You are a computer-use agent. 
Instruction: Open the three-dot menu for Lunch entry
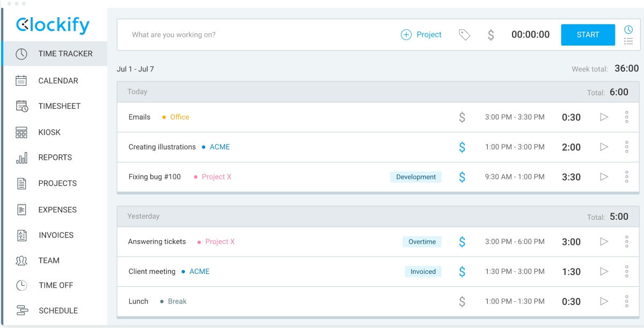click(627, 301)
